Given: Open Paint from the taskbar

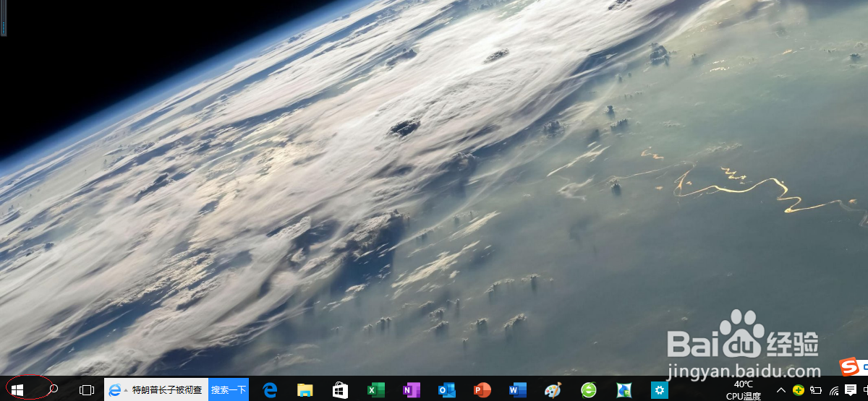Looking at the screenshot, I should tap(553, 390).
